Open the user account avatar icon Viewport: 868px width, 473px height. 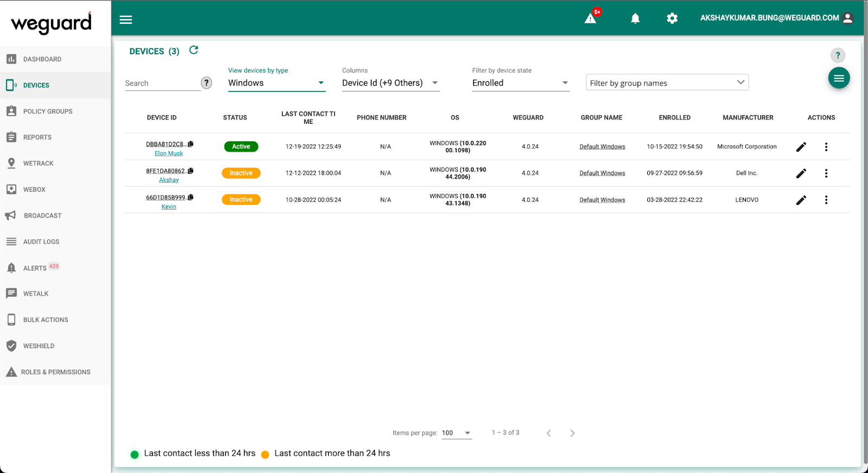848,18
